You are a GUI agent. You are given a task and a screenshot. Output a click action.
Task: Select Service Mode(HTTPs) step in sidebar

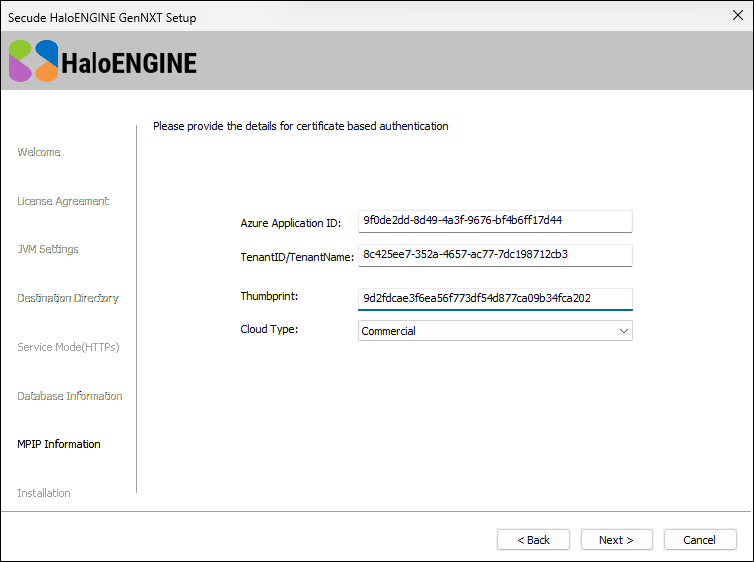click(68, 347)
